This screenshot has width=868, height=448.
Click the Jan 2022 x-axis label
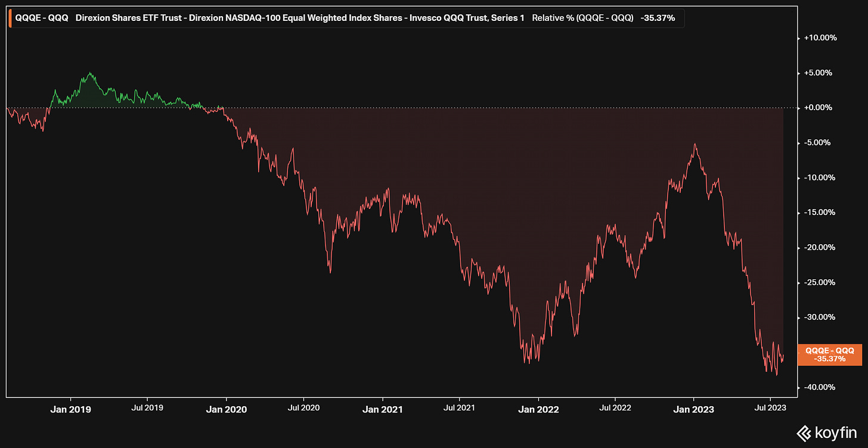click(538, 409)
